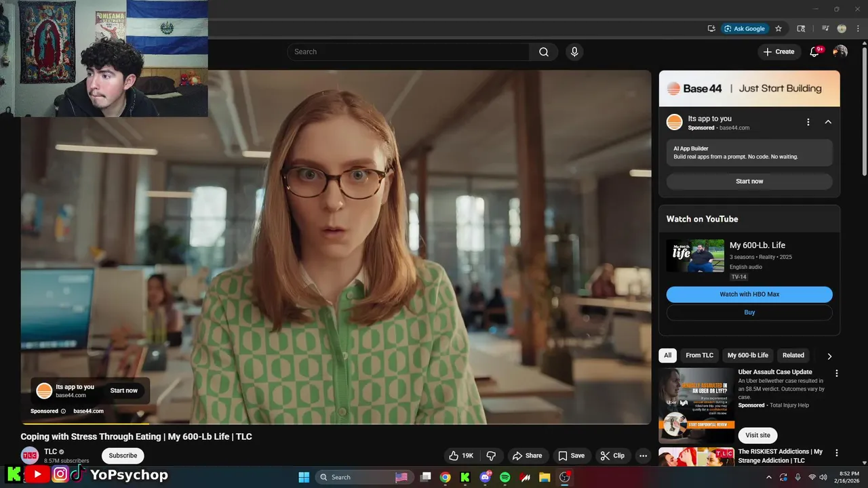The height and width of the screenshot is (488, 868).
Task: Bookmark this page with the star icon
Action: [x=778, y=28]
